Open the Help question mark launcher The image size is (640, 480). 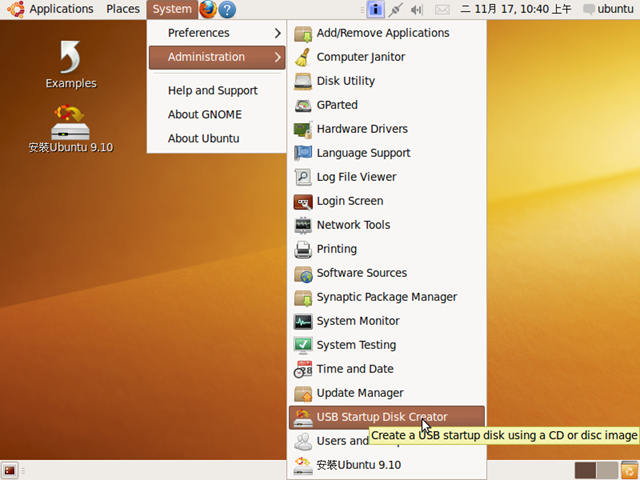pos(227,9)
